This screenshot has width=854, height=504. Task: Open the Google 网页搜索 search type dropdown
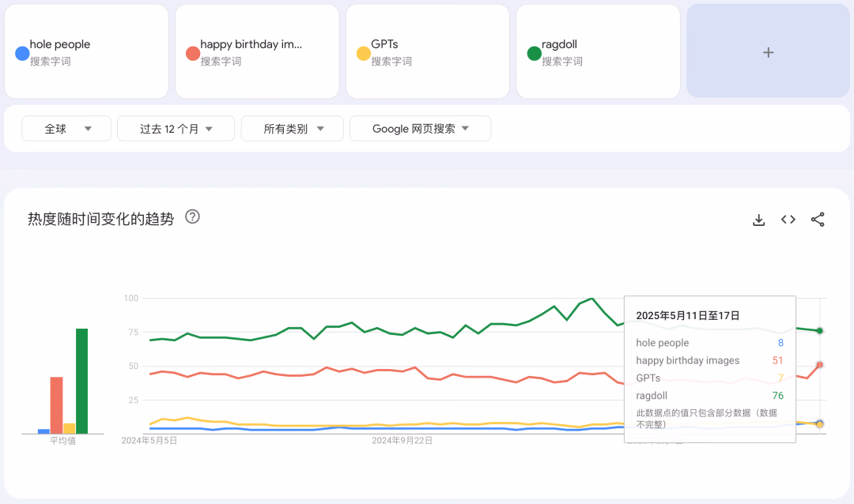tap(420, 129)
